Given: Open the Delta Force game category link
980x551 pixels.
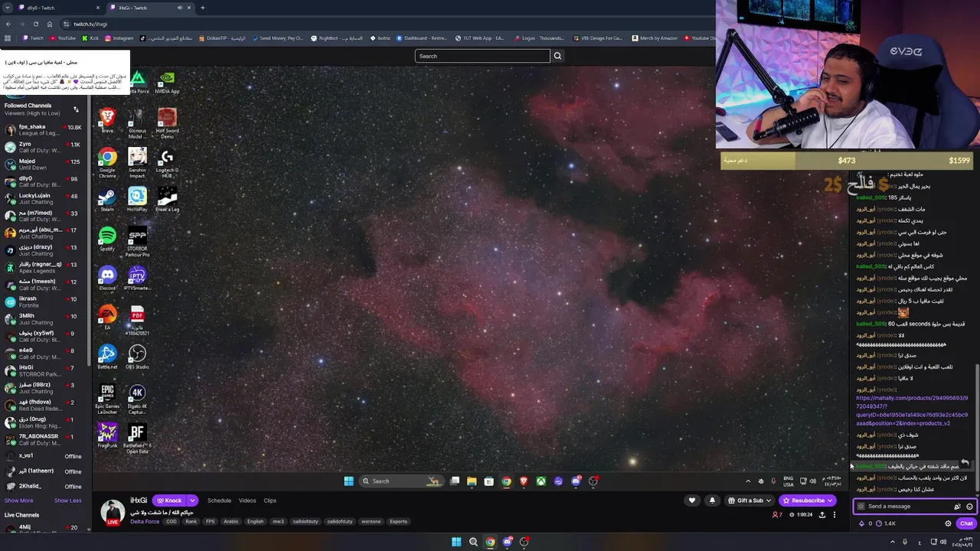Looking at the screenshot, I should click(x=145, y=521).
